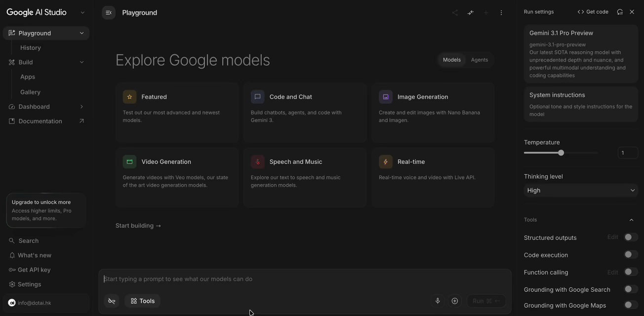The width and height of the screenshot is (644, 316).
Task: Open the System instructions card
Action: coord(581,104)
